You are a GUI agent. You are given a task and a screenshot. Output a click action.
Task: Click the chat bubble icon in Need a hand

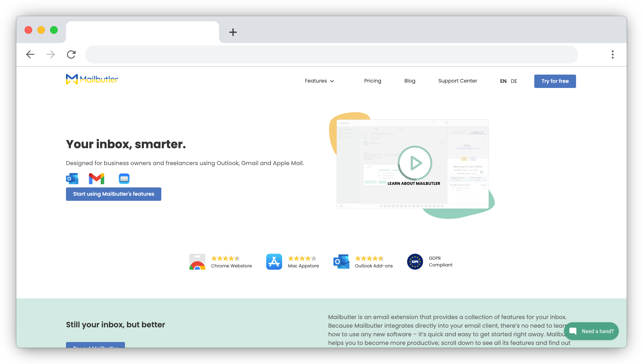tap(573, 331)
